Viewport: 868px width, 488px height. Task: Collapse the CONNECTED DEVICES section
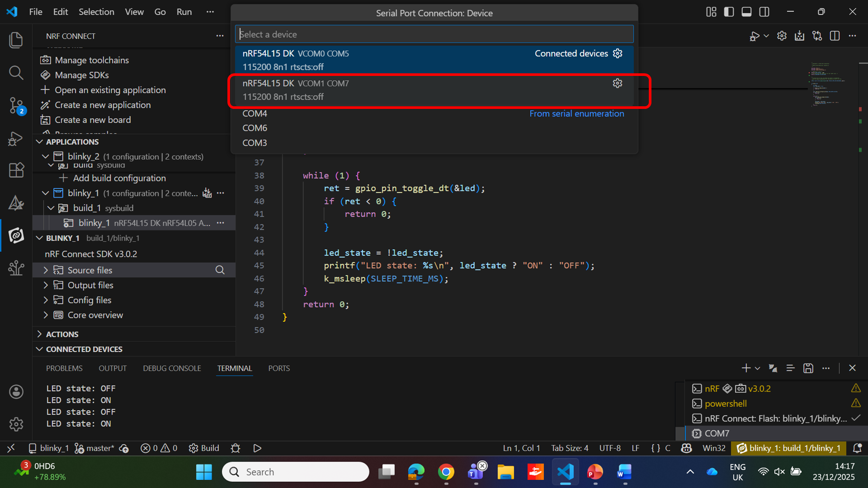click(84, 349)
